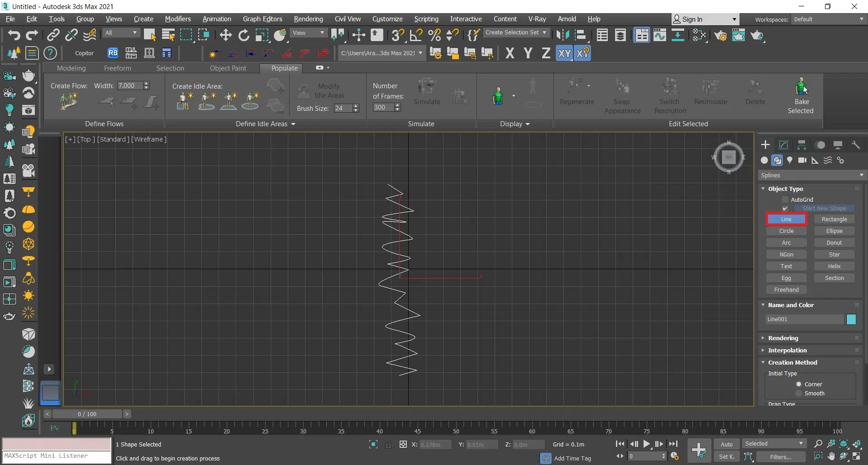Expand the Rendering rollout

[x=783, y=338]
